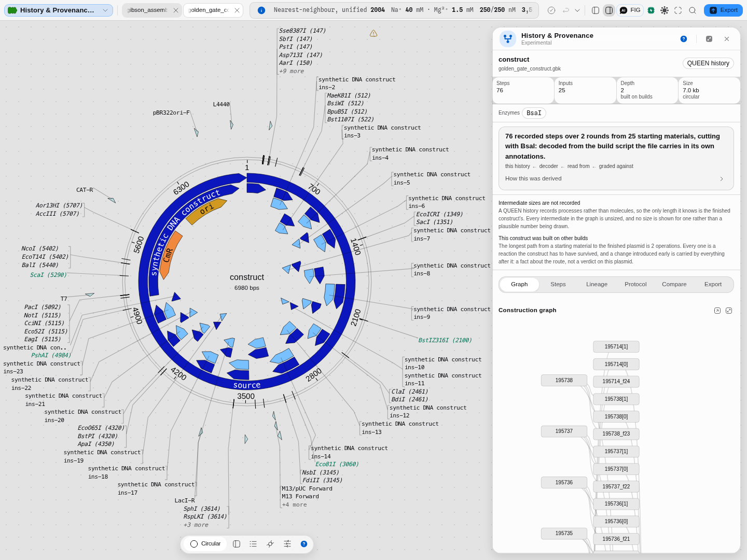Click the help icon in bottom bar
Viewport: 747px width, 560px height.
coord(304,544)
